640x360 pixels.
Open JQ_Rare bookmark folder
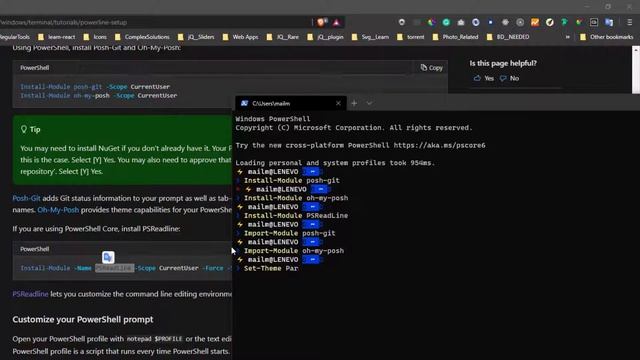[x=282, y=37]
